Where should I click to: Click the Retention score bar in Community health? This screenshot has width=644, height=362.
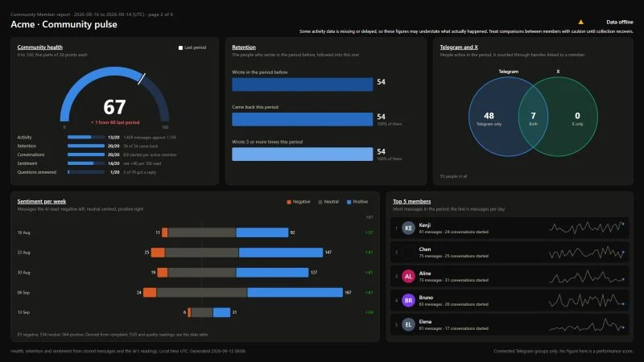(86, 146)
